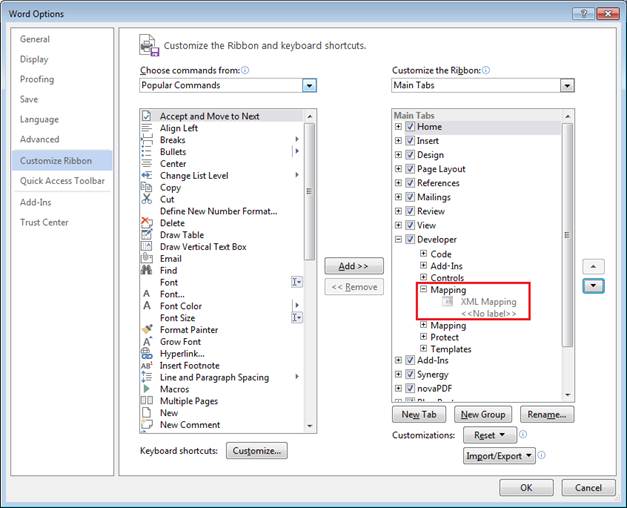Click the New Group button
The width and height of the screenshot is (627, 508).
(483, 414)
